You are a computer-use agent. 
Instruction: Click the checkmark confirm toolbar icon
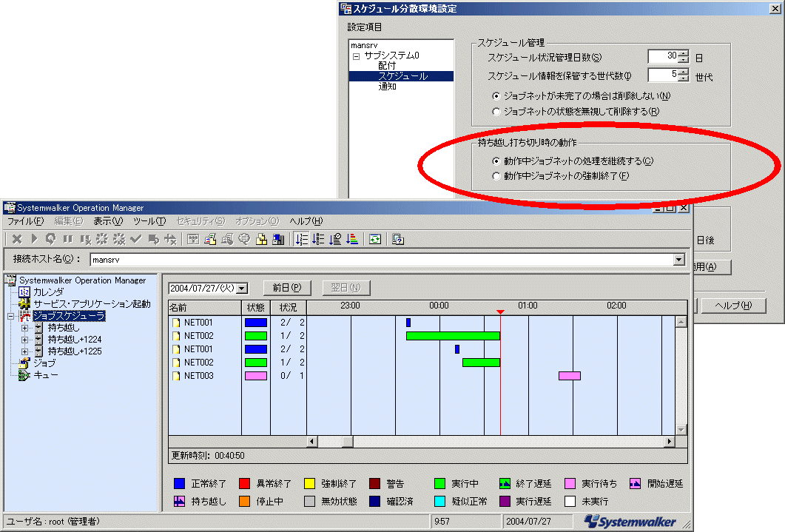pyautogui.click(x=135, y=239)
